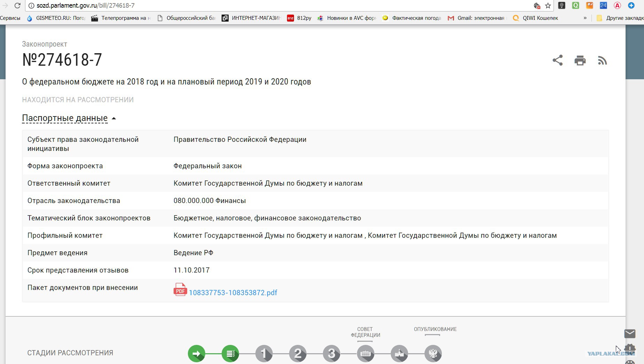
Task: Select the third reading stage circle
Action: click(331, 354)
